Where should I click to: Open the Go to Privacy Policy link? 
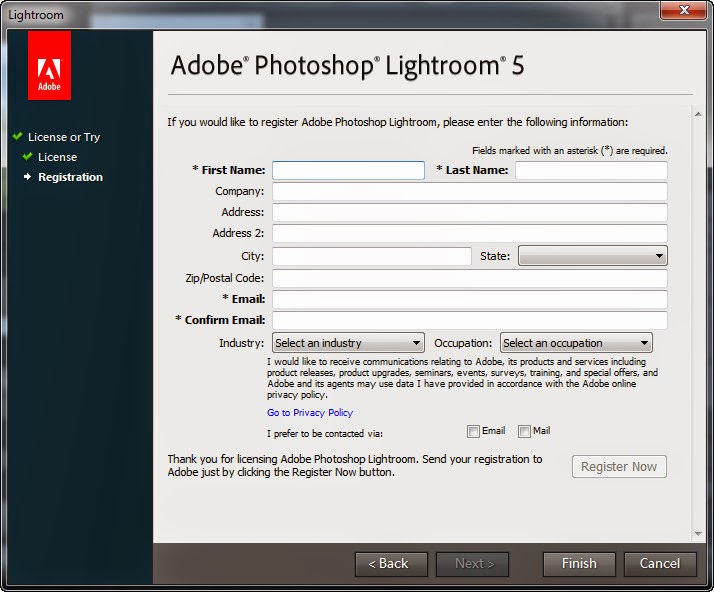pyautogui.click(x=310, y=413)
